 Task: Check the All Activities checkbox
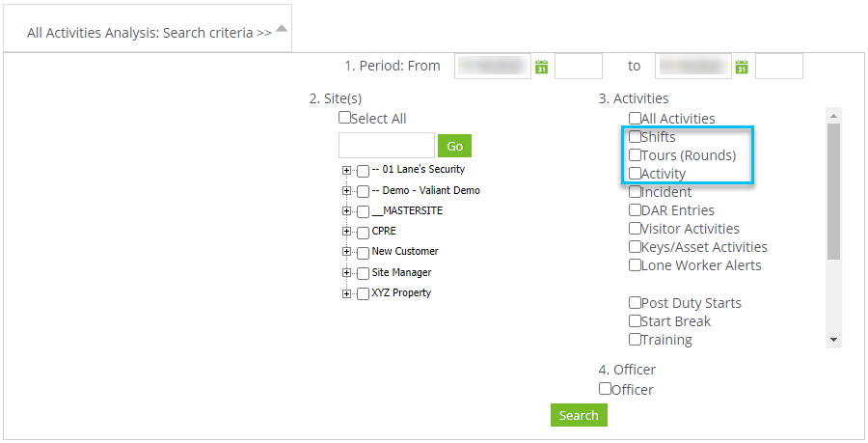(x=635, y=119)
